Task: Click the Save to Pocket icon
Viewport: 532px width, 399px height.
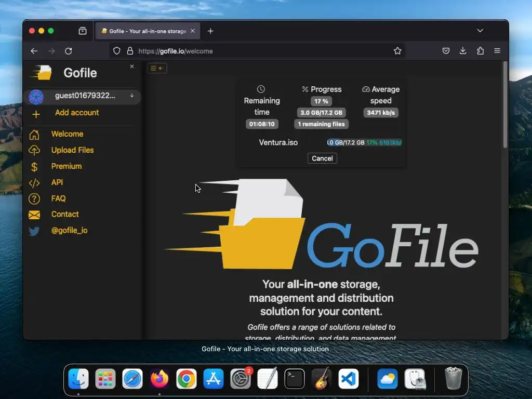Action: 446,51
